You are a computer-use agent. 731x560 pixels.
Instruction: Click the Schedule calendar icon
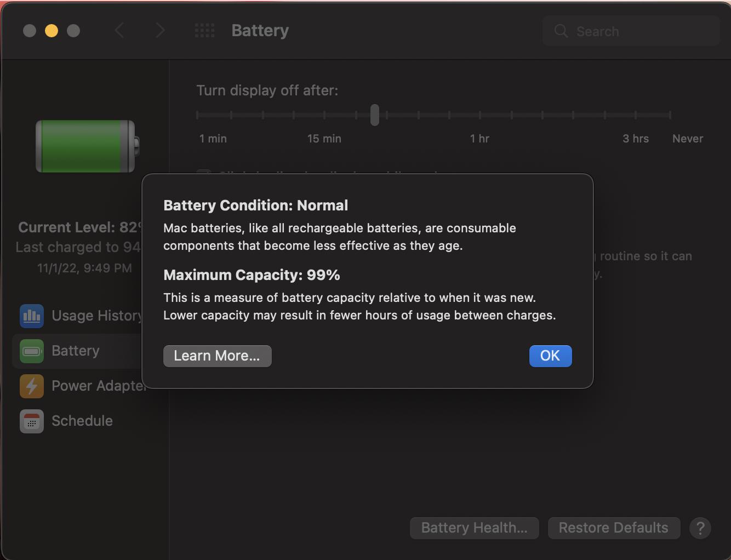tap(32, 421)
